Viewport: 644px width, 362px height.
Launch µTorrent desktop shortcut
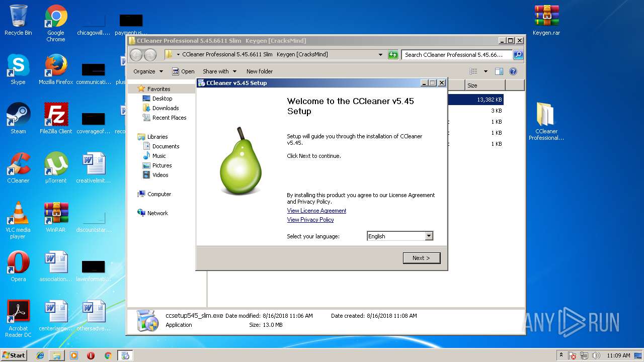(56, 168)
